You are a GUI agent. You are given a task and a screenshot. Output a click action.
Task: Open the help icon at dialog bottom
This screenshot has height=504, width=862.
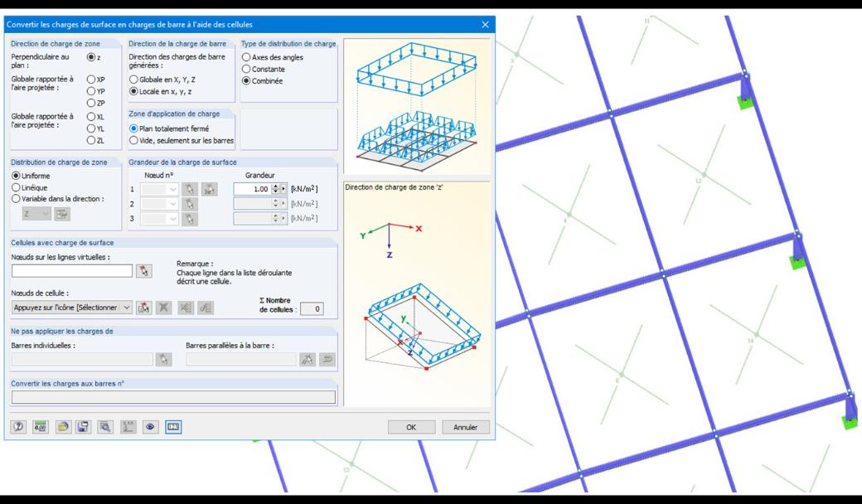pos(18,427)
